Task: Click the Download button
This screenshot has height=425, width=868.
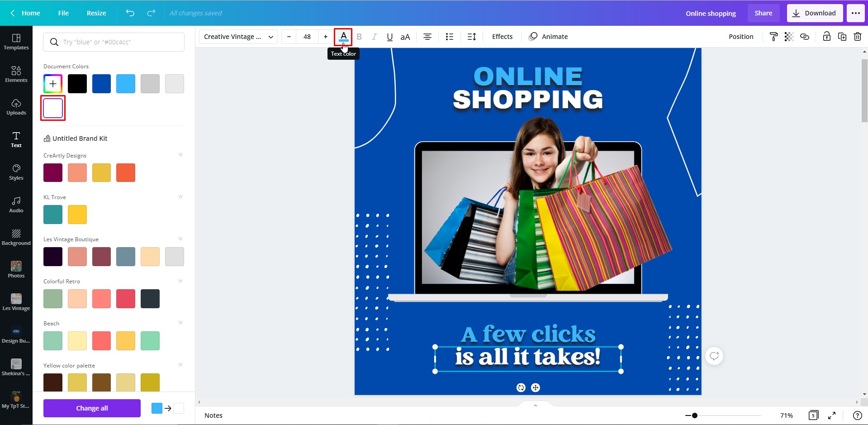Action: 815,13
